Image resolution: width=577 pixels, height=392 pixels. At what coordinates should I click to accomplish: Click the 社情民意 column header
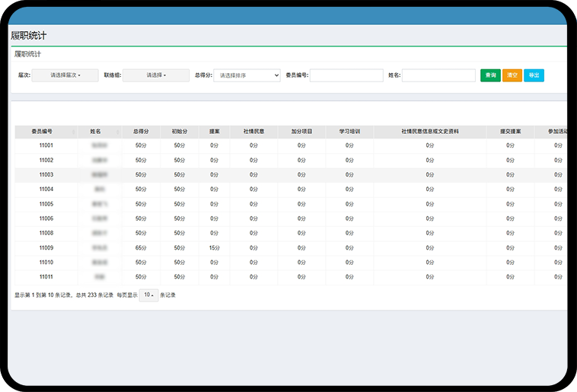pyautogui.click(x=253, y=132)
